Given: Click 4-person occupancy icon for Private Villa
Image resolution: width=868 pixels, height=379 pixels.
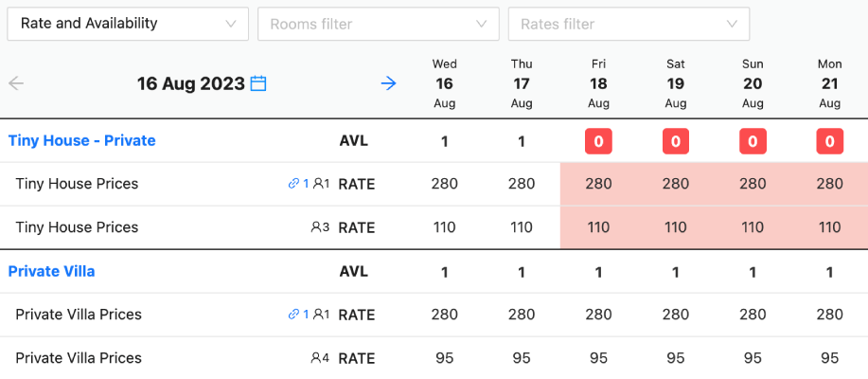Looking at the screenshot, I should click(x=320, y=357).
